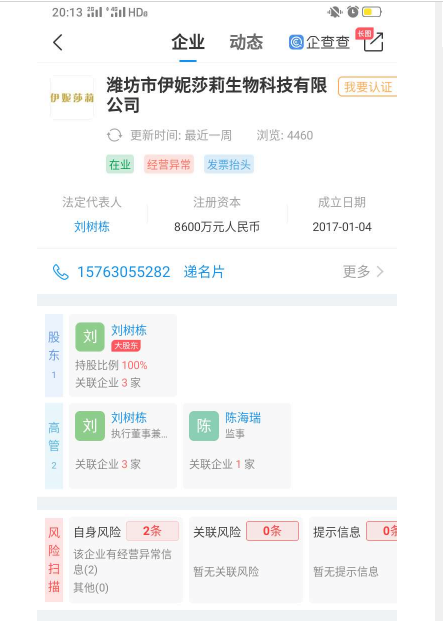The width and height of the screenshot is (443, 621).
Task: Tap the 我要认证 button
Action: tap(367, 87)
